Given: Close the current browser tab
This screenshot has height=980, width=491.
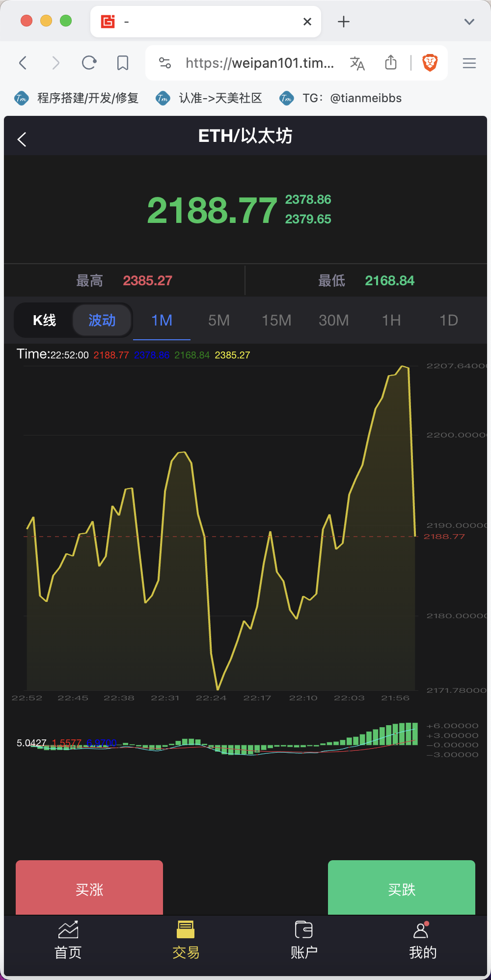Looking at the screenshot, I should click(x=307, y=22).
